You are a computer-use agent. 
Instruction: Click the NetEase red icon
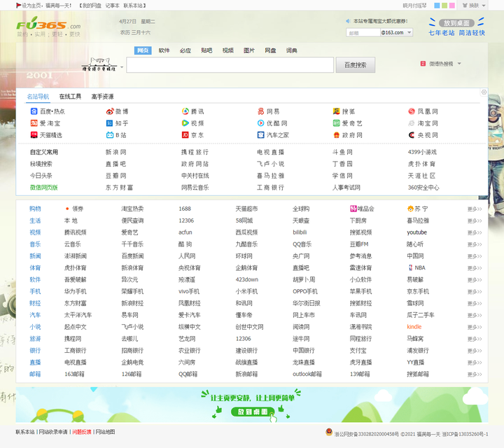(x=261, y=111)
